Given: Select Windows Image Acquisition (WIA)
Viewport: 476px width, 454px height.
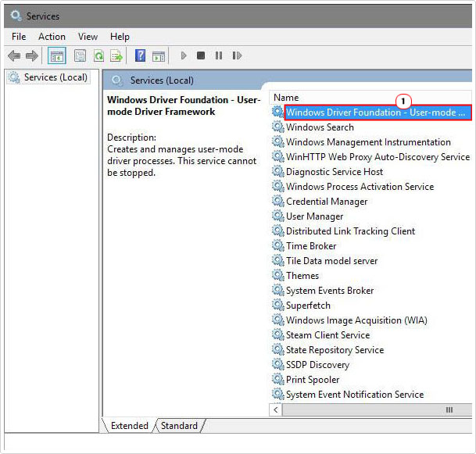Looking at the screenshot, I should tap(356, 320).
